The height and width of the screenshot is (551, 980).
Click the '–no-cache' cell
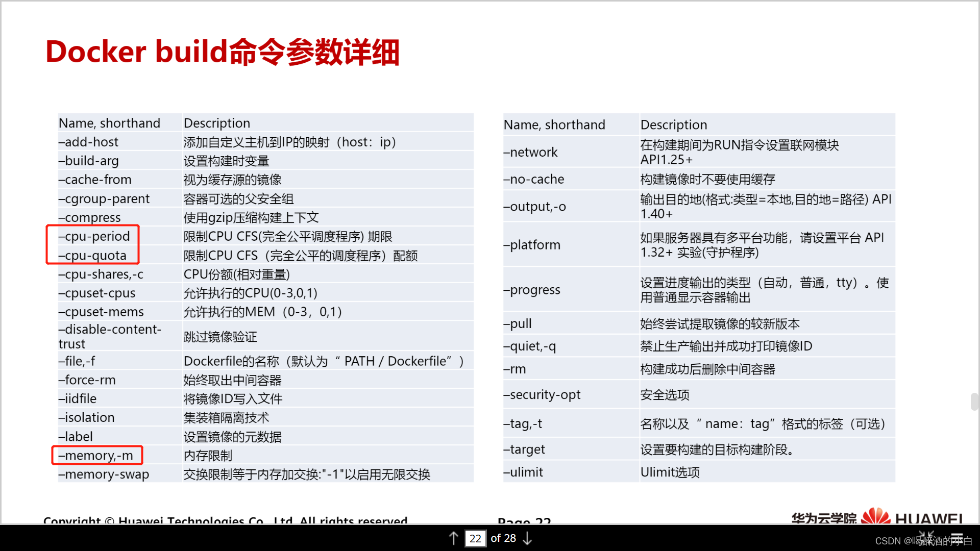coord(571,179)
